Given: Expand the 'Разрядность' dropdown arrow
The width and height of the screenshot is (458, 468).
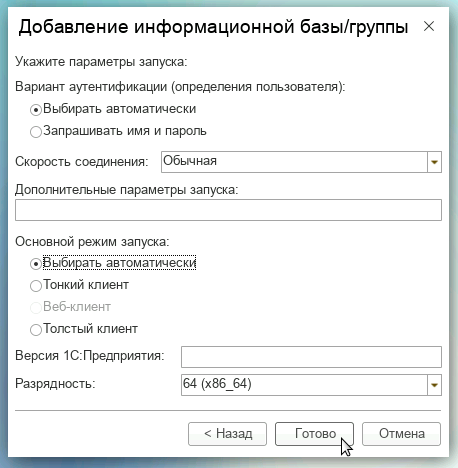Looking at the screenshot, I should [434, 385].
